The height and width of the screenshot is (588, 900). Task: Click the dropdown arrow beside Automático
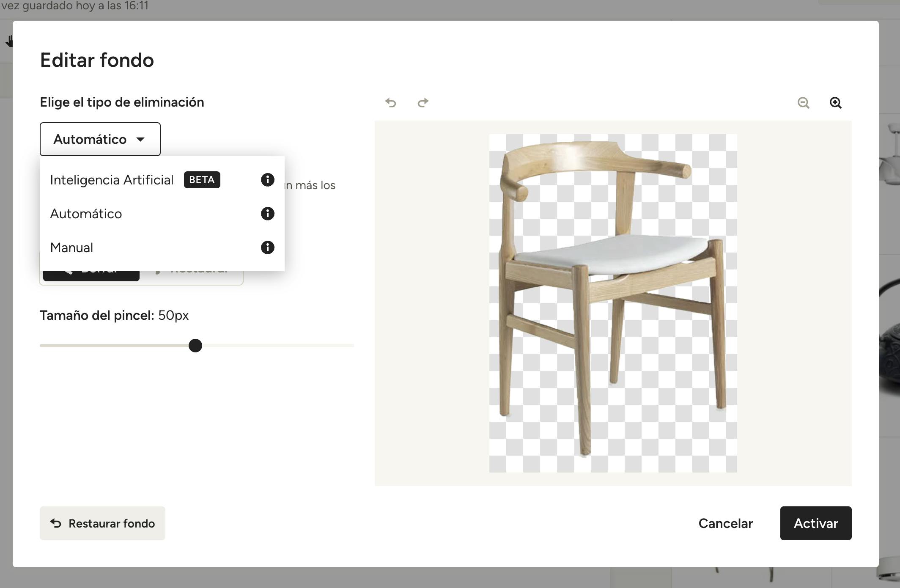[x=140, y=139]
